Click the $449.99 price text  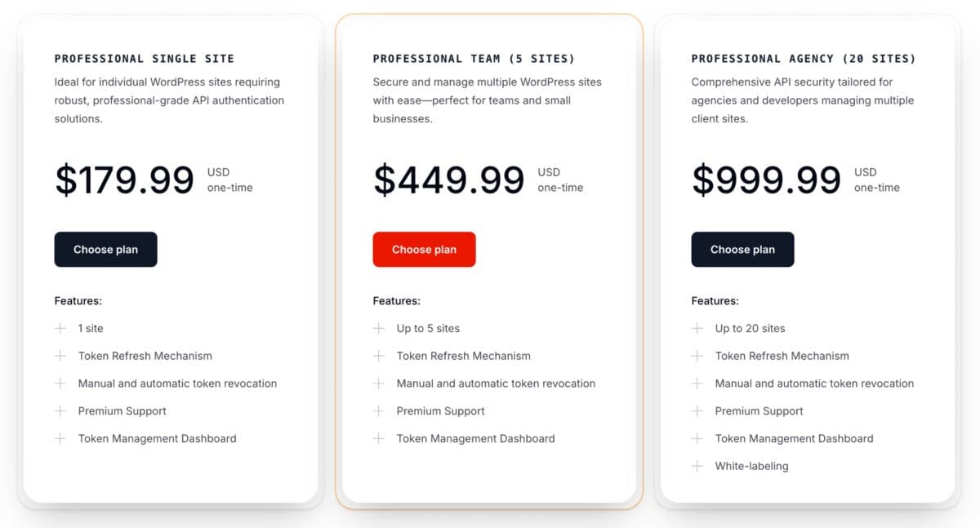tap(449, 180)
